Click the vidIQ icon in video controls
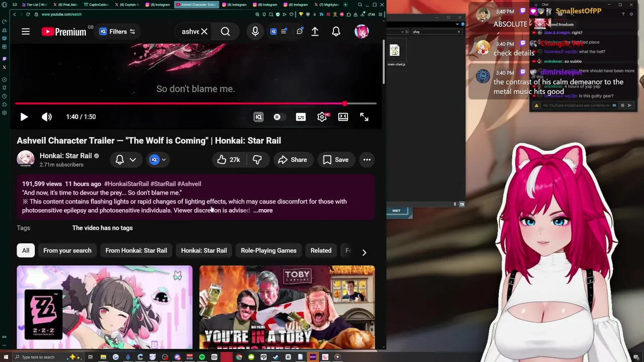The image size is (644, 362). pos(259,117)
